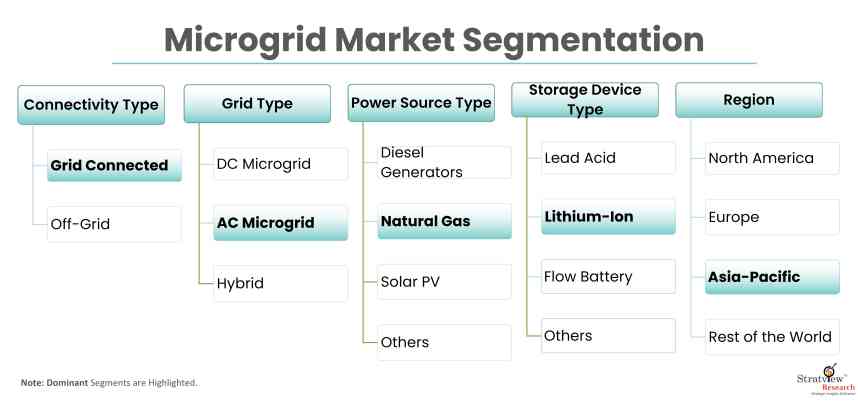
Task: Select the Grid Type header
Action: click(x=257, y=103)
